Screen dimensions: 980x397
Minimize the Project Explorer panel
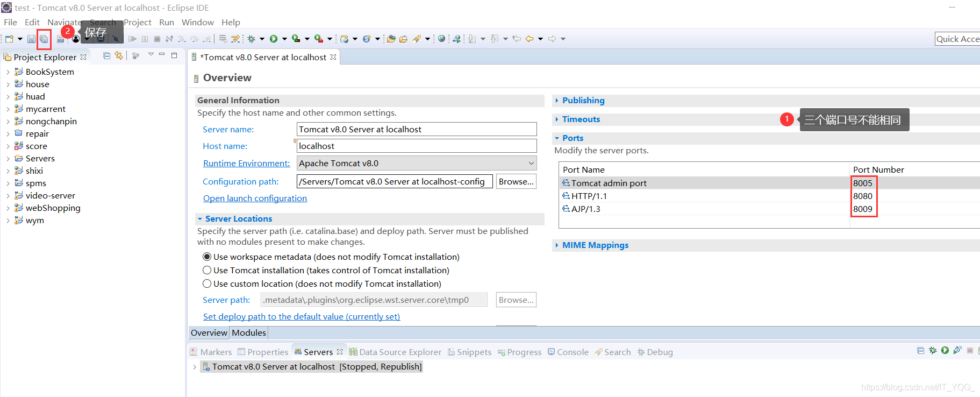click(162, 54)
